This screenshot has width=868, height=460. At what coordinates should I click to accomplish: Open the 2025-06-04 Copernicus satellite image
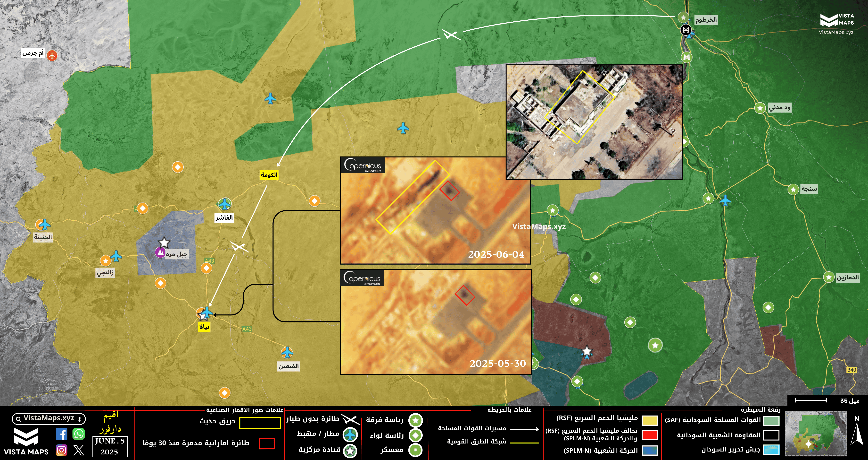click(x=435, y=210)
